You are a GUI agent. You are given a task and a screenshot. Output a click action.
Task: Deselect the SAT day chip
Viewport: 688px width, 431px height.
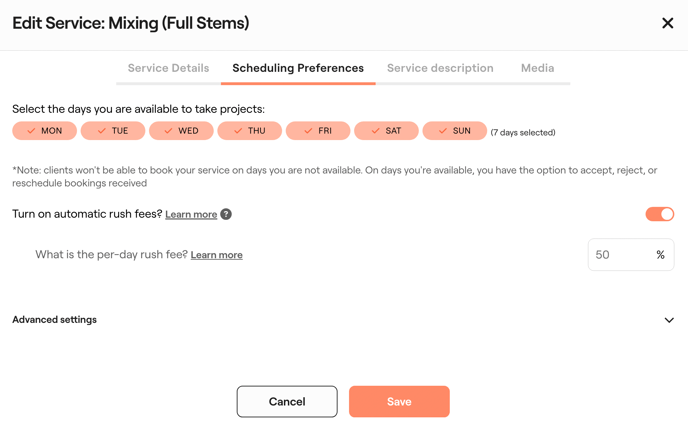pos(386,131)
